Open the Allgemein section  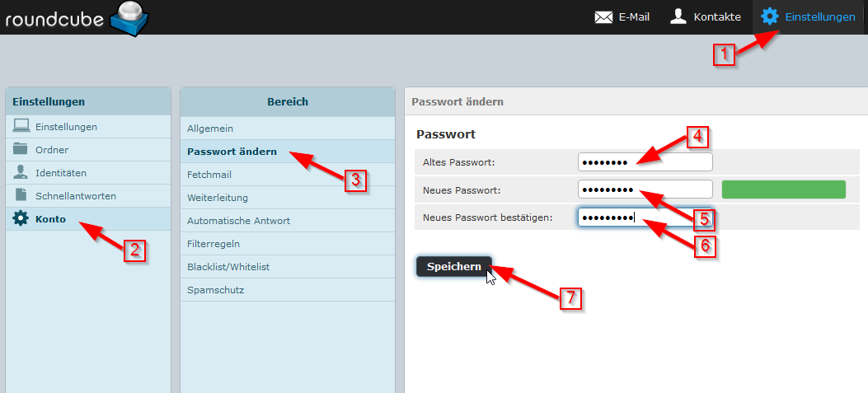click(210, 129)
